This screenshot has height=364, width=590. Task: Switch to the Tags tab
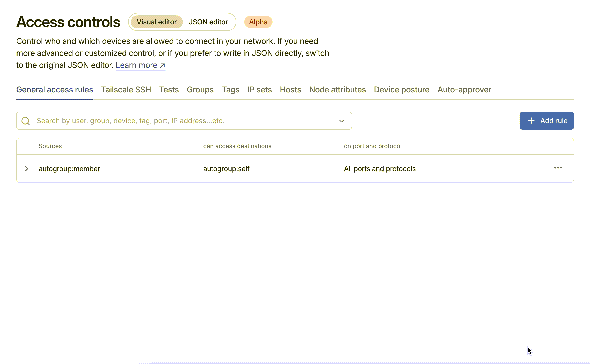[231, 90]
